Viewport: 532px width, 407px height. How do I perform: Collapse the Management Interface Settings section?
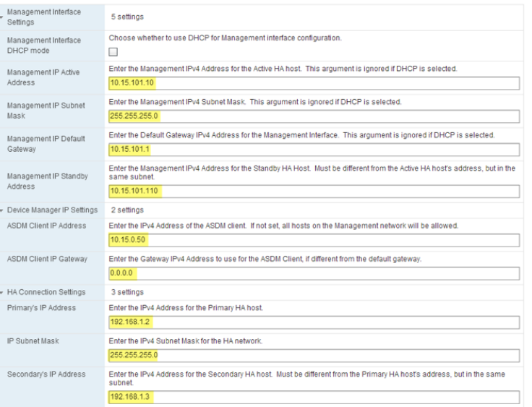[4, 18]
